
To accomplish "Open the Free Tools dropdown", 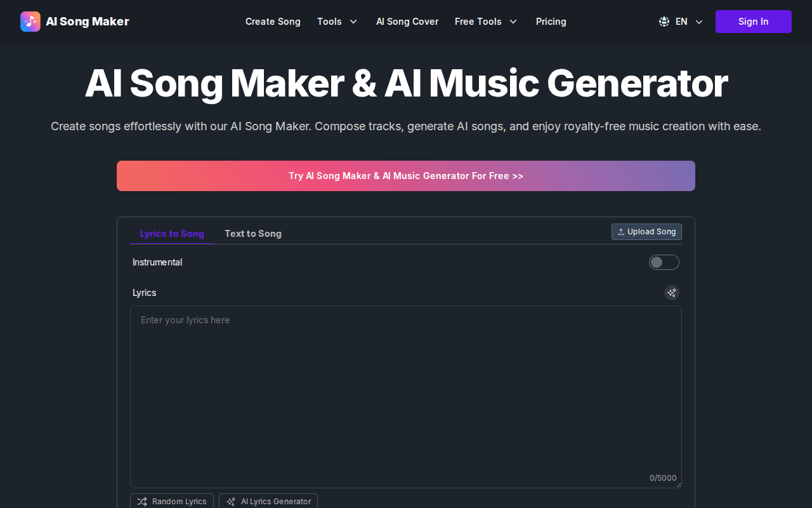I will tap(486, 21).
